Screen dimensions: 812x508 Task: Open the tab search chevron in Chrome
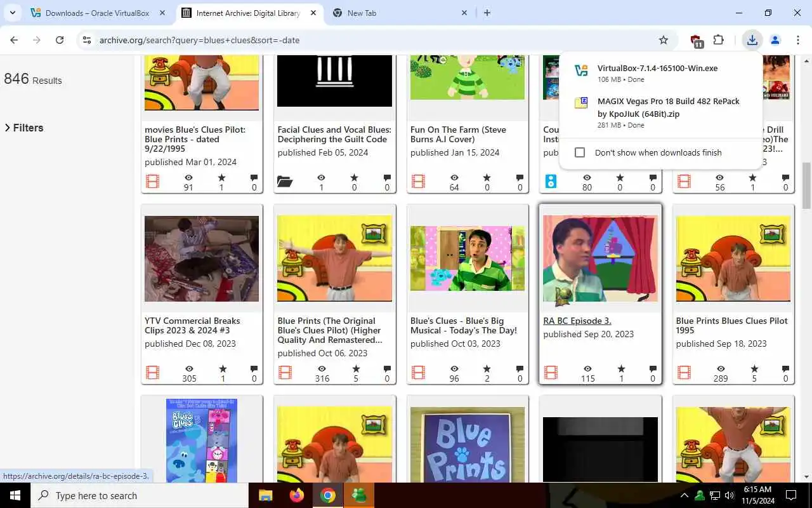12,13
